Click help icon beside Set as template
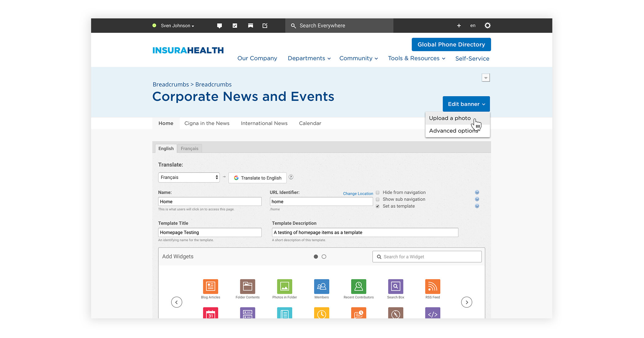The image size is (644, 338). pyautogui.click(x=477, y=206)
